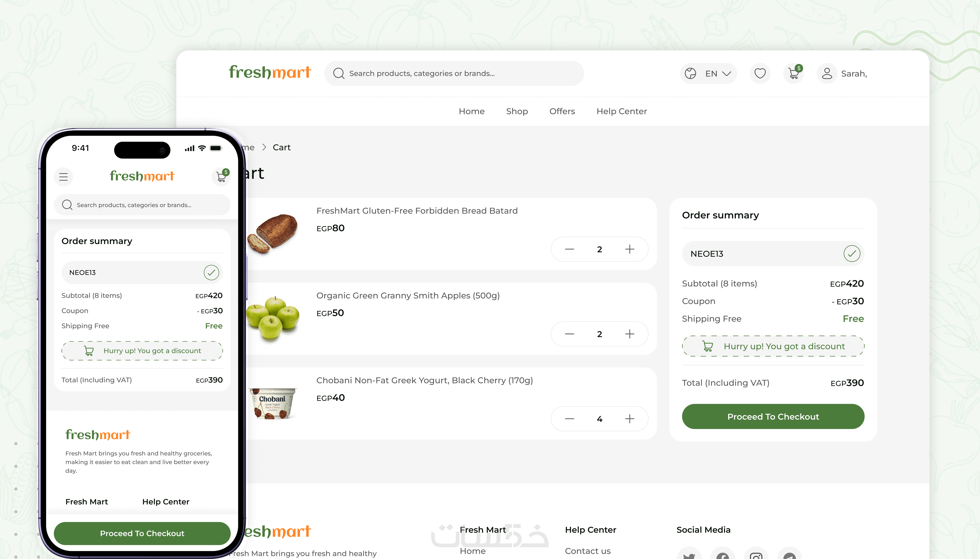This screenshot has width=980, height=559.
Task: Open the desktop shopping cart icon
Action: click(x=794, y=73)
